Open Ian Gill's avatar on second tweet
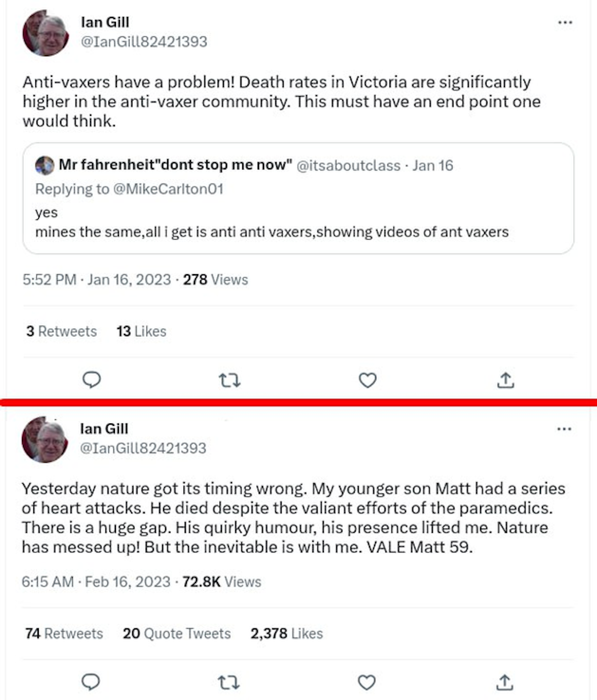 tap(45, 440)
